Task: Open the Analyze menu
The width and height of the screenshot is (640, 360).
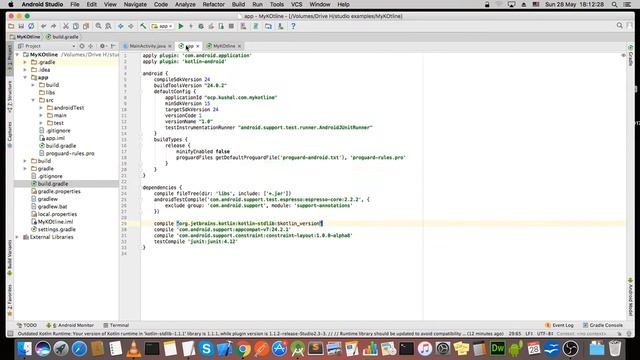Action: (185, 4)
